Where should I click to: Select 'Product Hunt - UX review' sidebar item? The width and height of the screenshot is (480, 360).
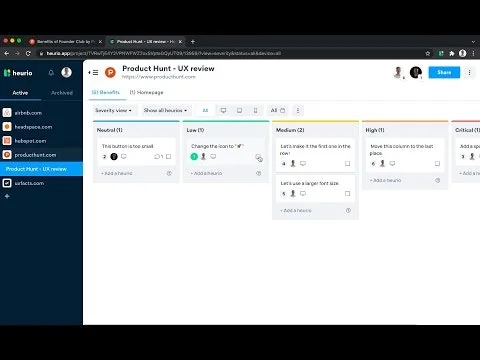tap(41, 169)
